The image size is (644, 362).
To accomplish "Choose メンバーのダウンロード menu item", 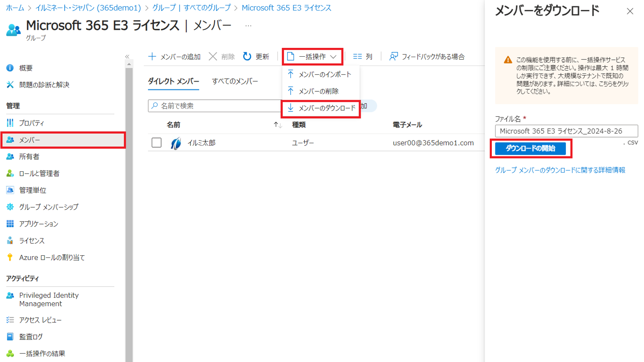I will 321,109.
